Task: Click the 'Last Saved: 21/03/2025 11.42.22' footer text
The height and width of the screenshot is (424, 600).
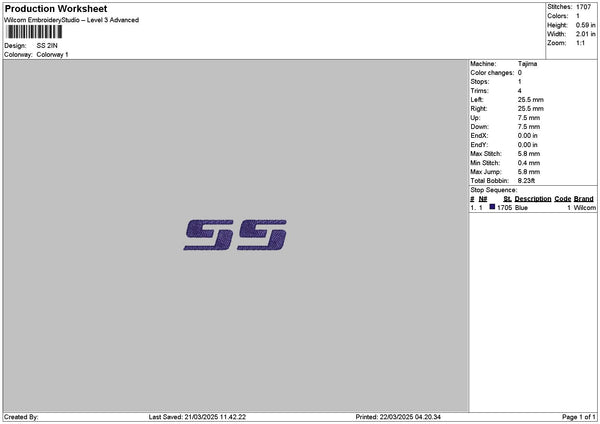Action: pos(197,417)
